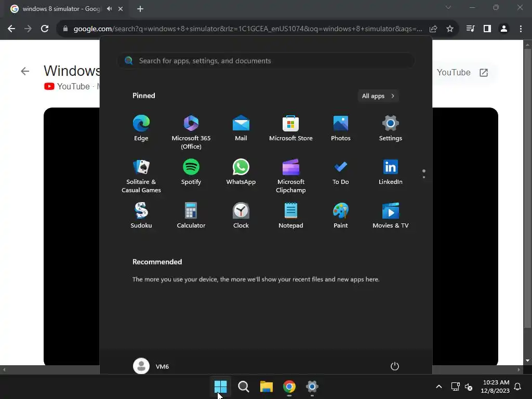Launch Microsoft Clipchamp

click(x=291, y=176)
